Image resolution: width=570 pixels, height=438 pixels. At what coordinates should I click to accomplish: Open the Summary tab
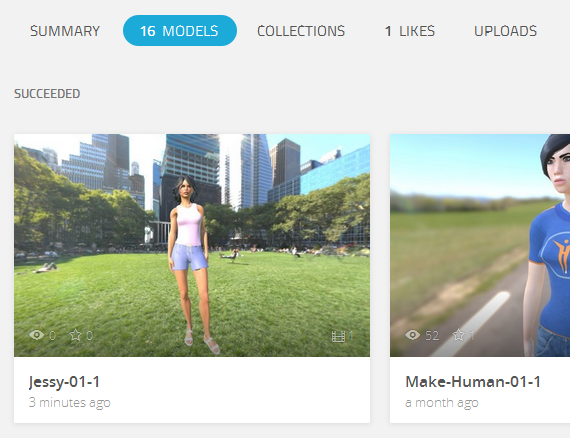tap(65, 31)
